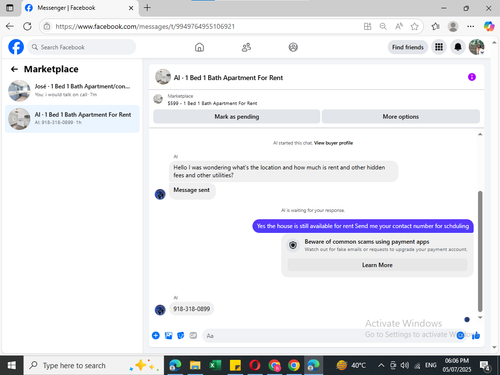Go back using Marketplace back arrow
This screenshot has height=375, width=500.
(14, 69)
